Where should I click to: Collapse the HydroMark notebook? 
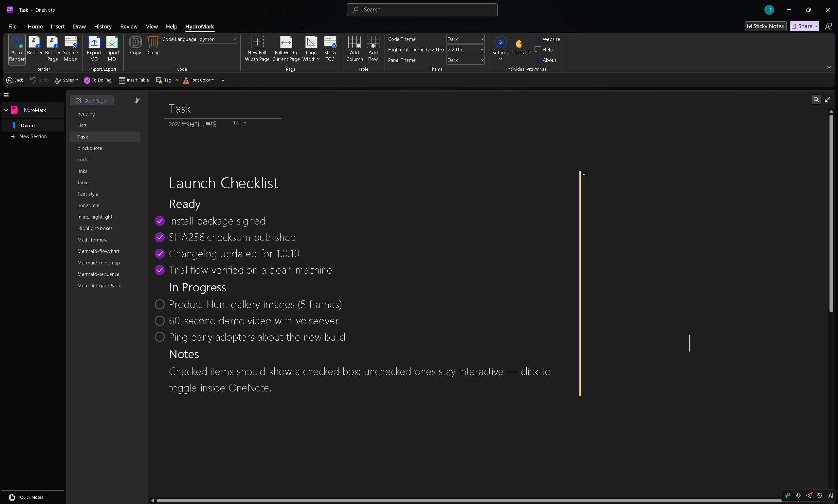click(6, 110)
